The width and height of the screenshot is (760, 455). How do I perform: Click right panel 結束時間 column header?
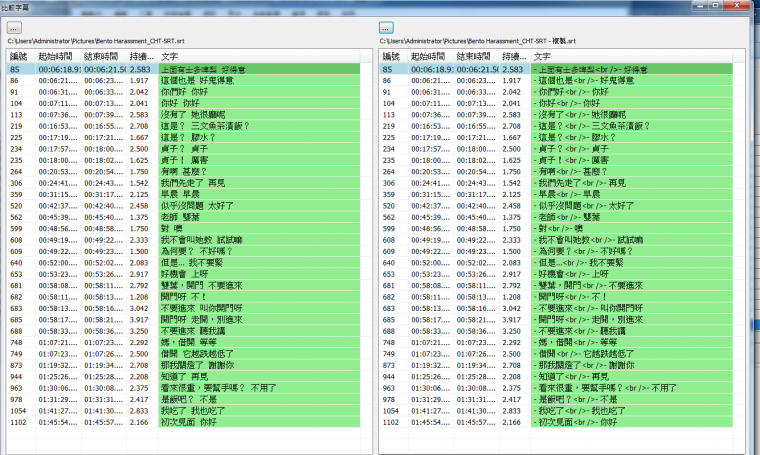point(476,56)
